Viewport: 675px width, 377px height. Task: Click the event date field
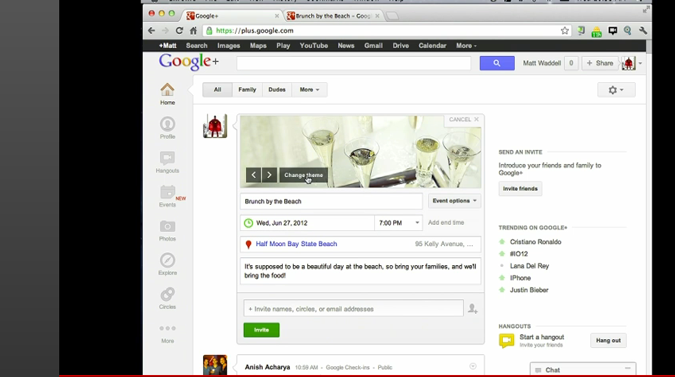point(307,223)
